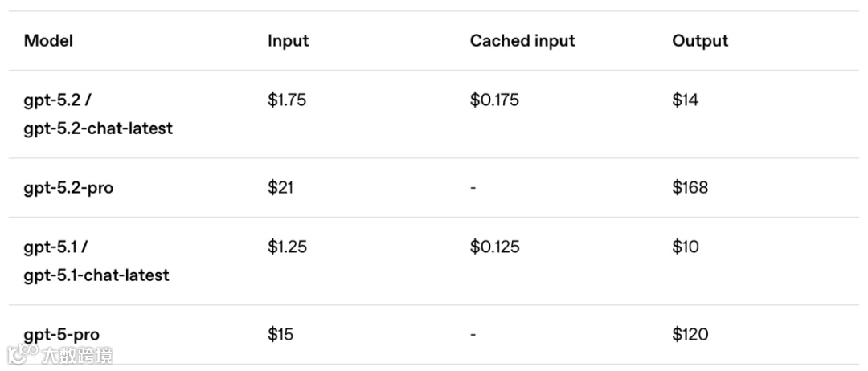868x371 pixels.
Task: Click the $168 output price
Action: (690, 188)
